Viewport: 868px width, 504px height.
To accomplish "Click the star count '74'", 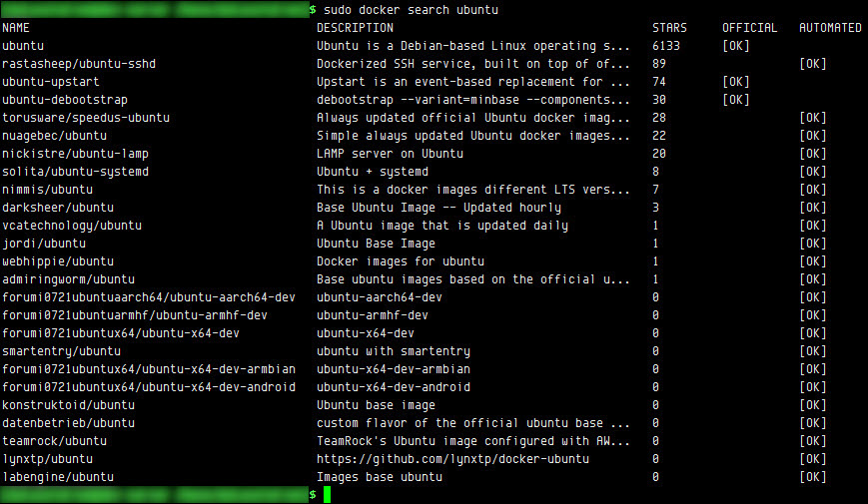I will [x=659, y=82].
